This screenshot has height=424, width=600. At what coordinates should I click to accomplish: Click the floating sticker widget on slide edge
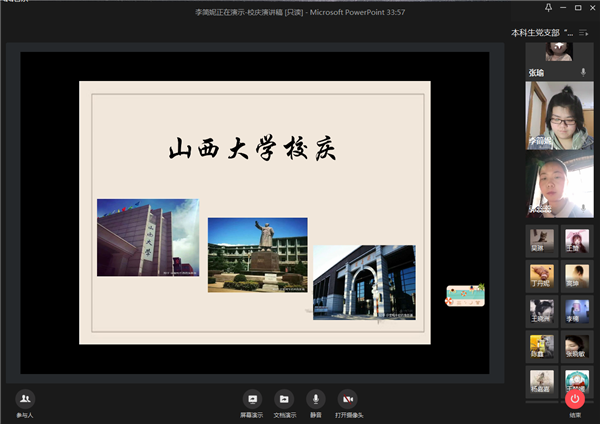(465, 294)
